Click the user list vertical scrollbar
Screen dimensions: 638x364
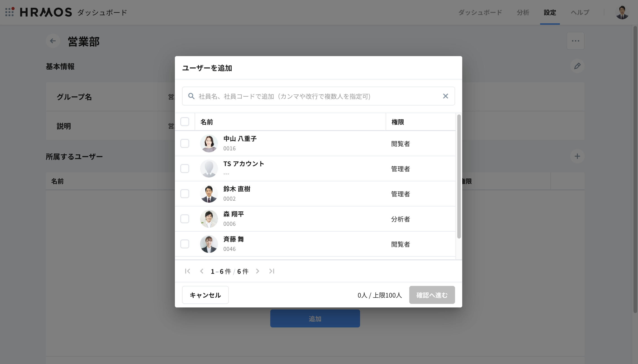click(459, 176)
